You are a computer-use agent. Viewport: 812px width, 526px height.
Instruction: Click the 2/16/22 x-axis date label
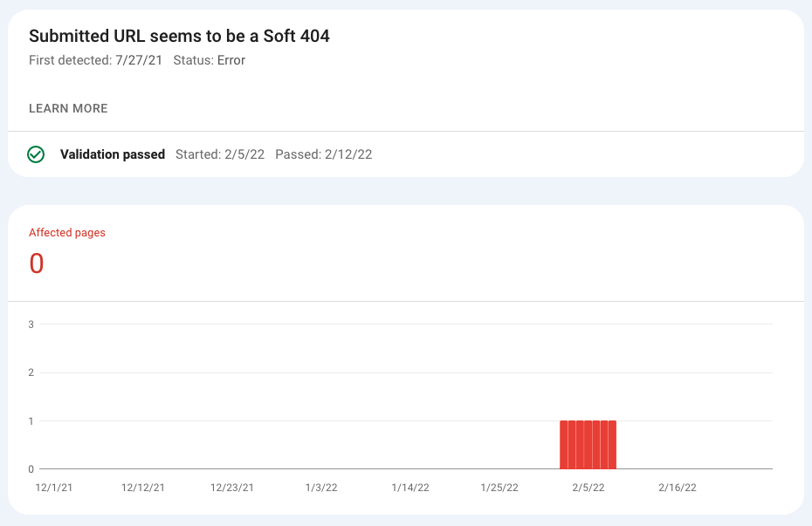(x=678, y=488)
